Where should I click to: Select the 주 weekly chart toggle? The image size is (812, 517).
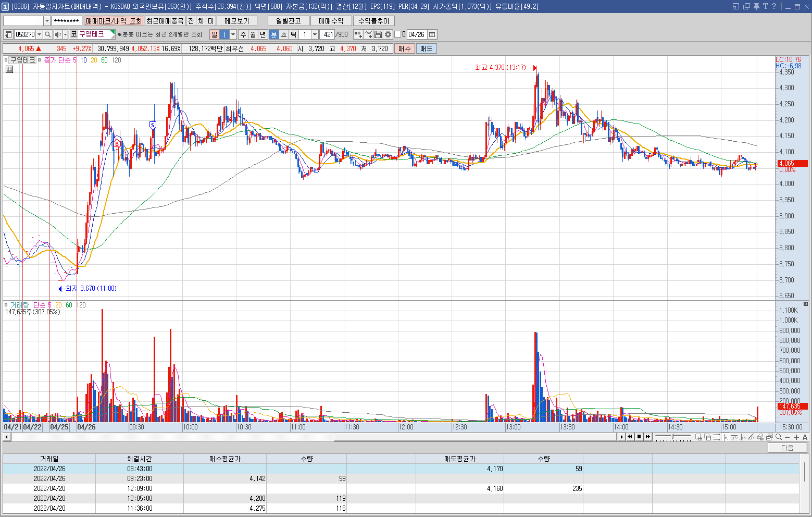(243, 34)
